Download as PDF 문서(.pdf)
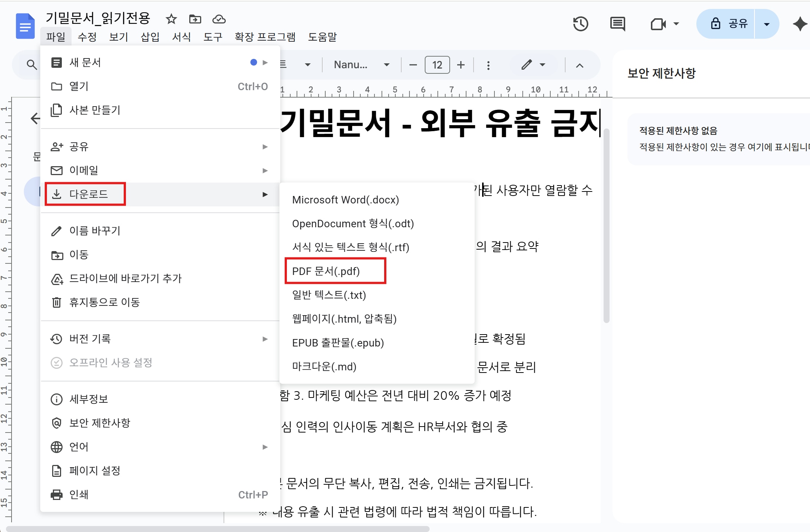Viewport: 810px width, 532px height. 377,272
